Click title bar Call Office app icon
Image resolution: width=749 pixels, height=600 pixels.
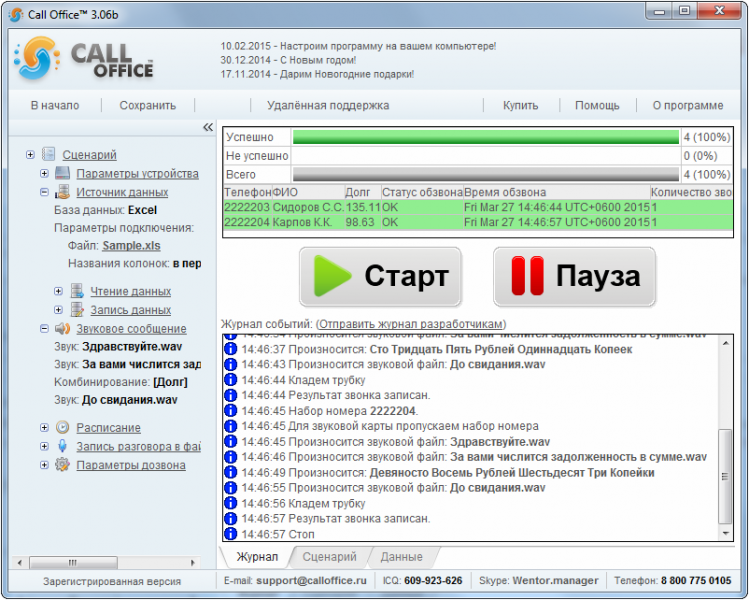(16, 14)
